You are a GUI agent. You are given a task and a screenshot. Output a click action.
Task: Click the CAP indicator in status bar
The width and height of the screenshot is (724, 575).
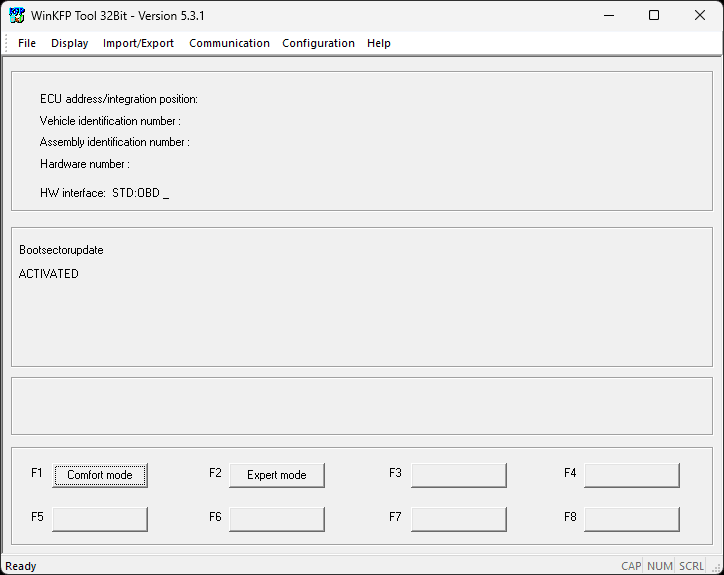pyautogui.click(x=631, y=566)
